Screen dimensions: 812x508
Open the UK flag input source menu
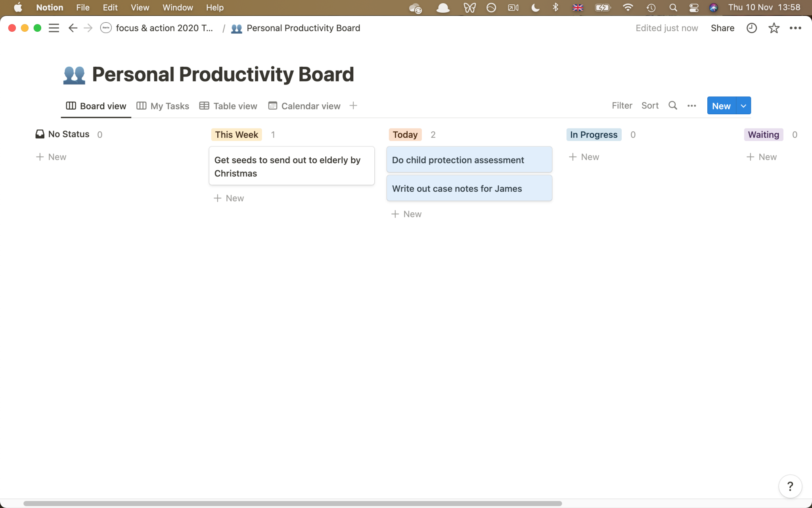[x=578, y=8]
